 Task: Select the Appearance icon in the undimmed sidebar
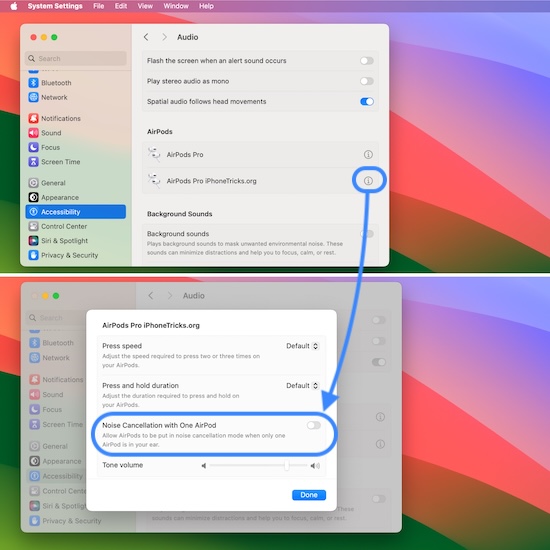coord(33,197)
